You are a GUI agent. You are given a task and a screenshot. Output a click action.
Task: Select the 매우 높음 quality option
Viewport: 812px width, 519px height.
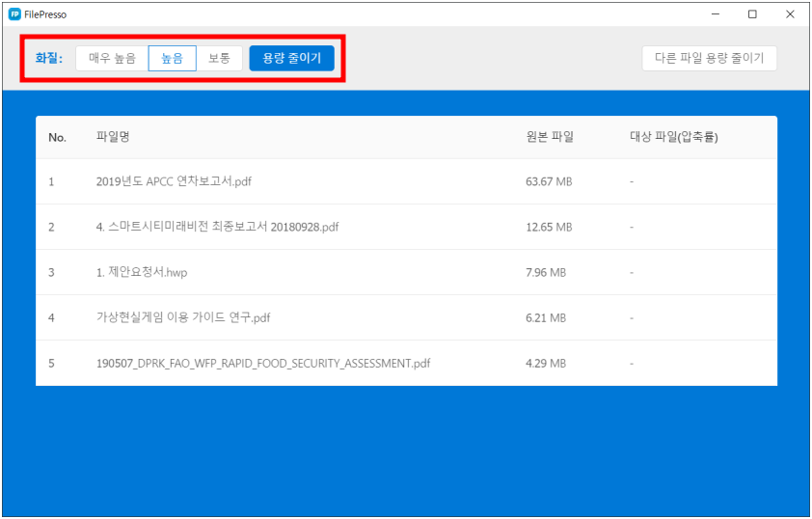(x=112, y=58)
